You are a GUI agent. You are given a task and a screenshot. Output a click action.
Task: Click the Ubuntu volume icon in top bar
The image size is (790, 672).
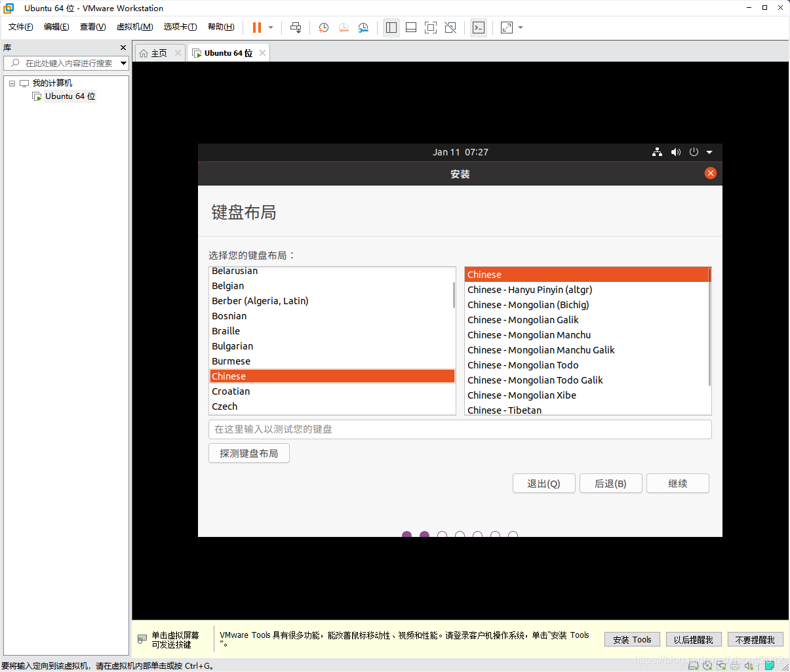click(x=676, y=152)
